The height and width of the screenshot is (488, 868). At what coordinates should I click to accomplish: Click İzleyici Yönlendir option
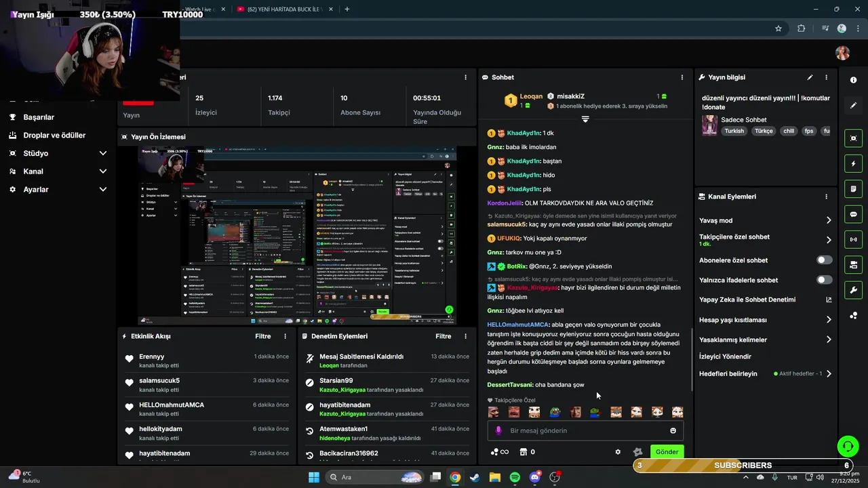click(x=725, y=357)
